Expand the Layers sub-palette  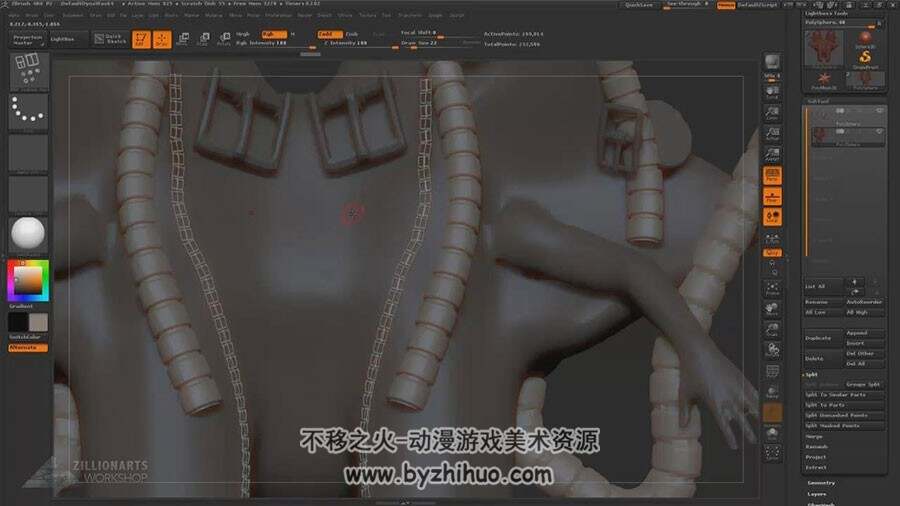(x=816, y=494)
